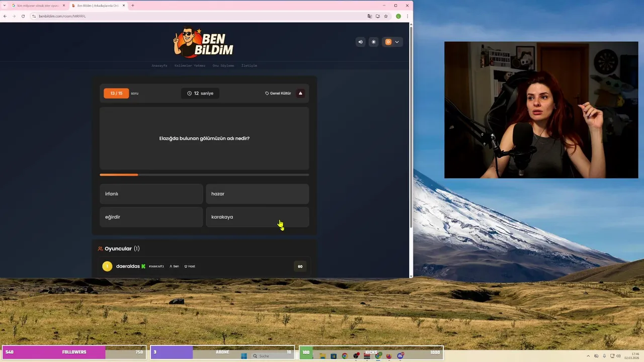Screen dimensions: 644x362
Task: Click the player score 60
Action: (300, 266)
